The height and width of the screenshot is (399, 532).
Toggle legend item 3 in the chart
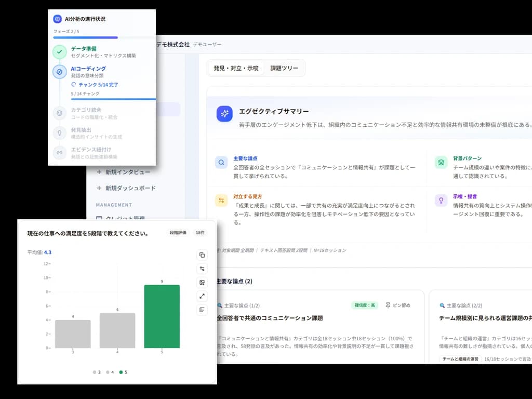[x=97, y=372]
